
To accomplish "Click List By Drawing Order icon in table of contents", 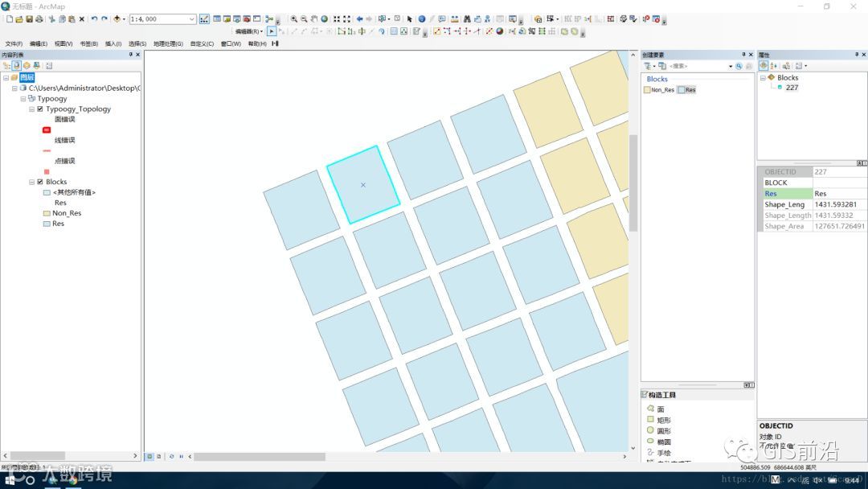I will tap(6, 65).
